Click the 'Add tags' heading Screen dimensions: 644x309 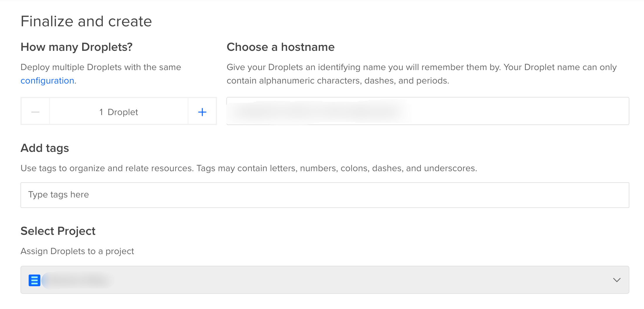(45, 148)
